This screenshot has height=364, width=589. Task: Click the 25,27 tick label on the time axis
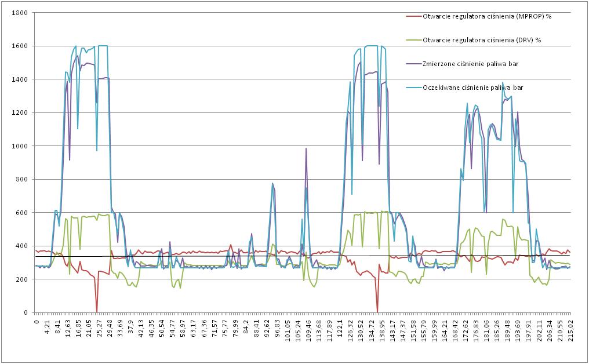[x=100, y=327]
